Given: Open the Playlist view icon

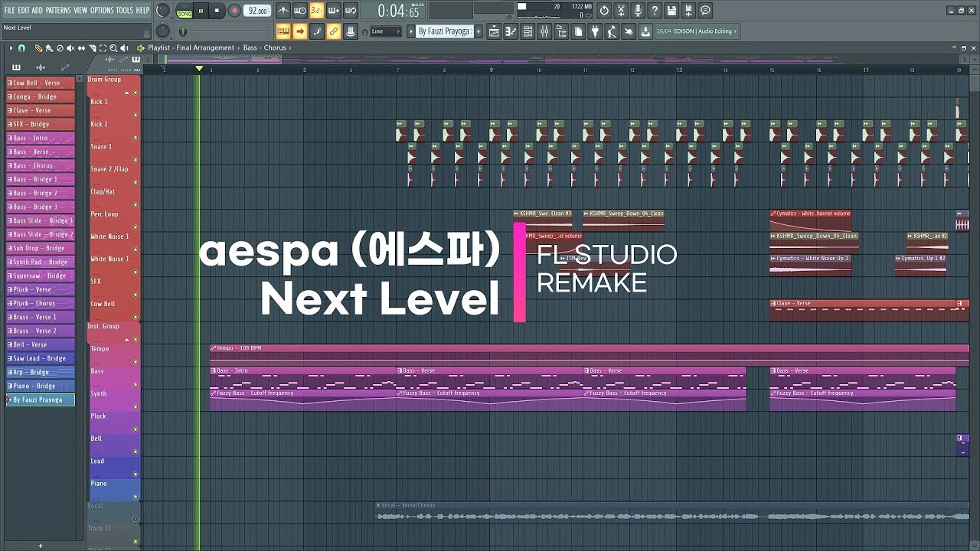Looking at the screenshot, I should pos(494,31).
